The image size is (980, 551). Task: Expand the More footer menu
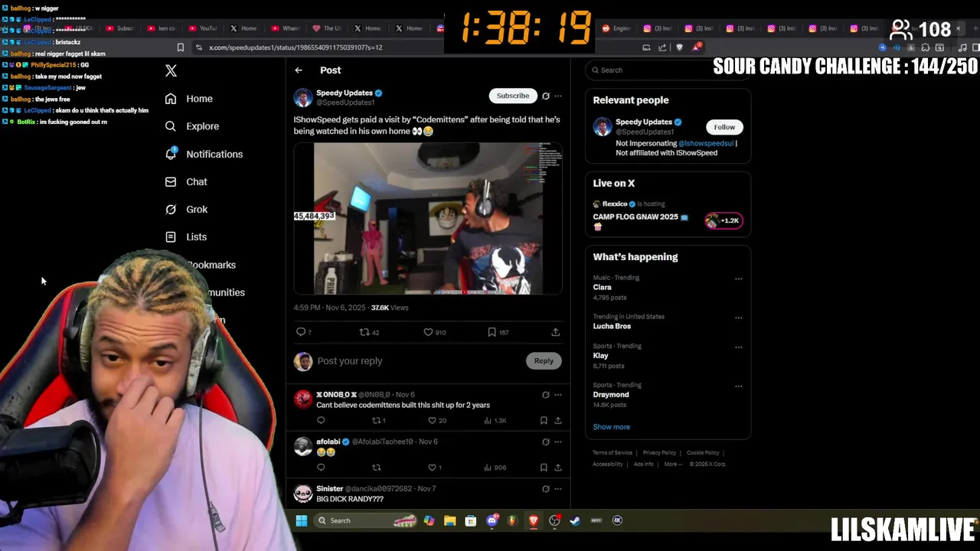[x=672, y=464]
